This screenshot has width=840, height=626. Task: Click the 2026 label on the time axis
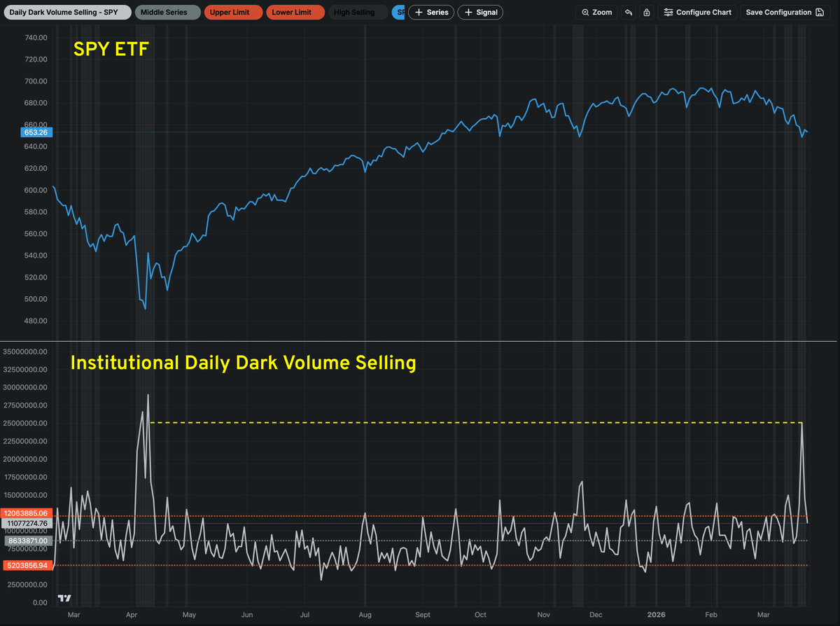coord(656,615)
